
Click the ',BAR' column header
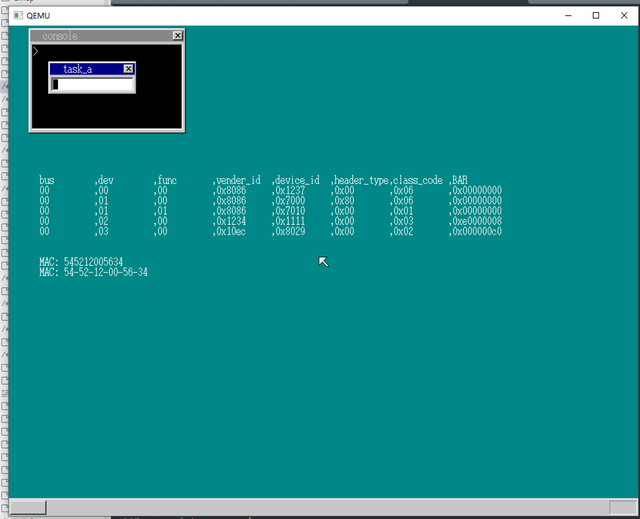[458, 180]
